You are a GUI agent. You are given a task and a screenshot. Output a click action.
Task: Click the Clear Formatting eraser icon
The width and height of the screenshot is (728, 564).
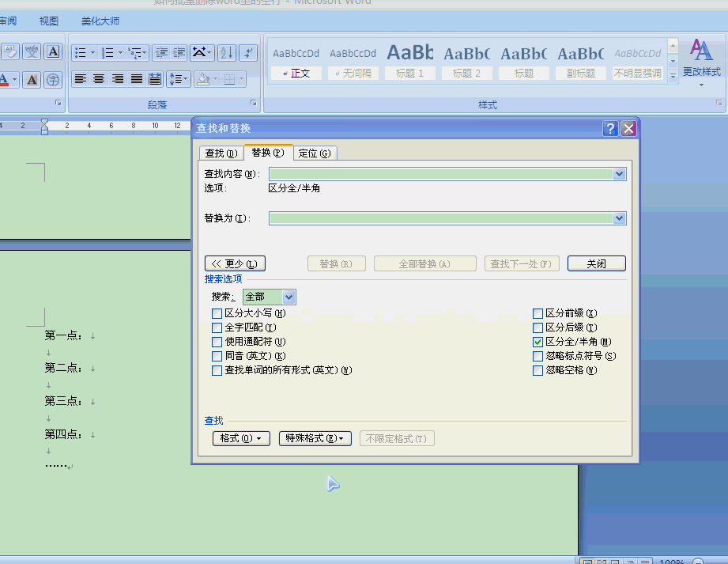(x=10, y=51)
